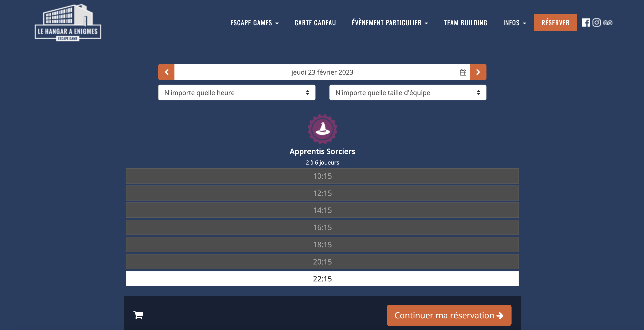Viewport: 644px width, 330px height.
Task: Click the shopping cart icon
Action: coord(138,315)
